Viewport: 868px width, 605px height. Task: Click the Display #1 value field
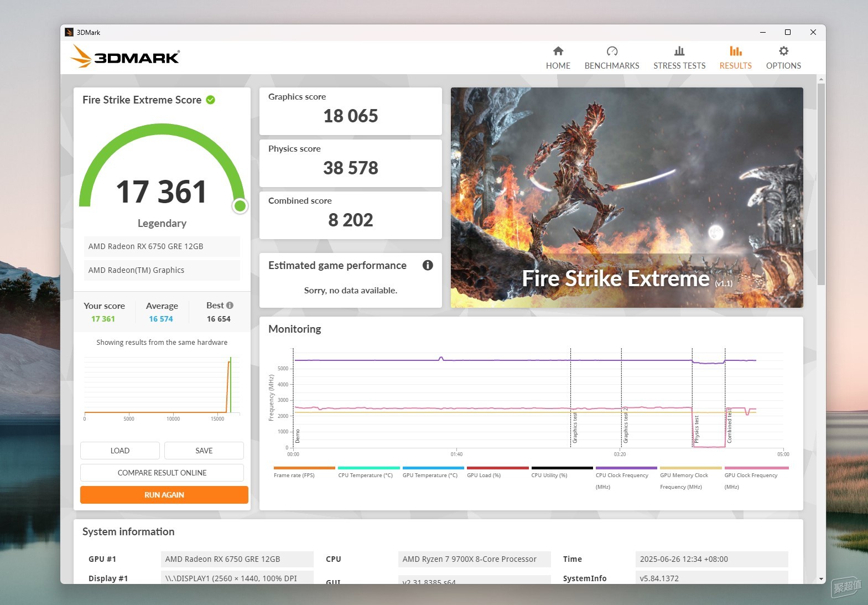pos(237,578)
